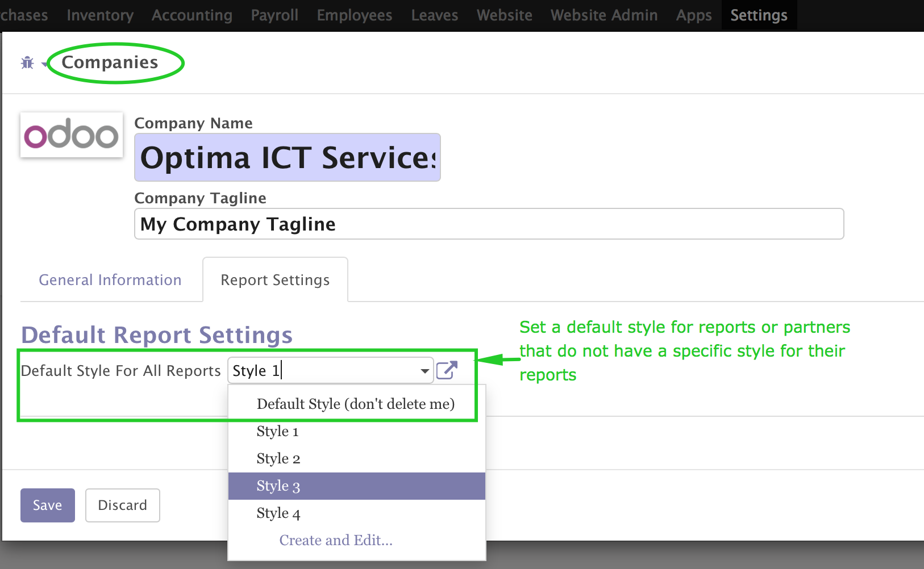This screenshot has height=569, width=924.
Task: Click the Company Tagline input field
Action: (x=489, y=224)
